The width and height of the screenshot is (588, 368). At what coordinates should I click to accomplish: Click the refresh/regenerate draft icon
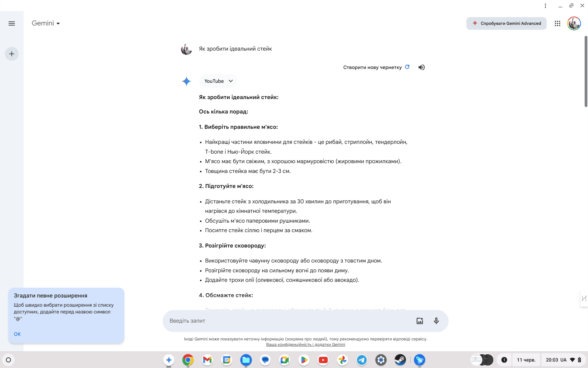407,67
